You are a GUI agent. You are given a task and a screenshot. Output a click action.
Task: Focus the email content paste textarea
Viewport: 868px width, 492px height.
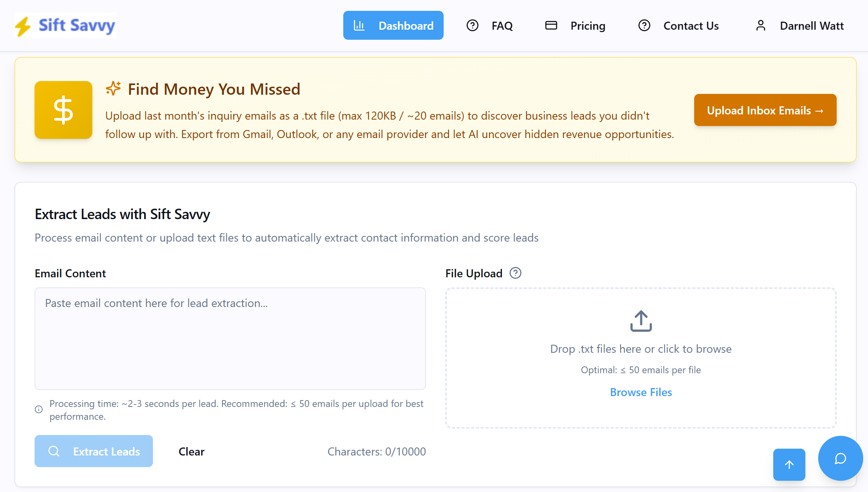pos(230,338)
